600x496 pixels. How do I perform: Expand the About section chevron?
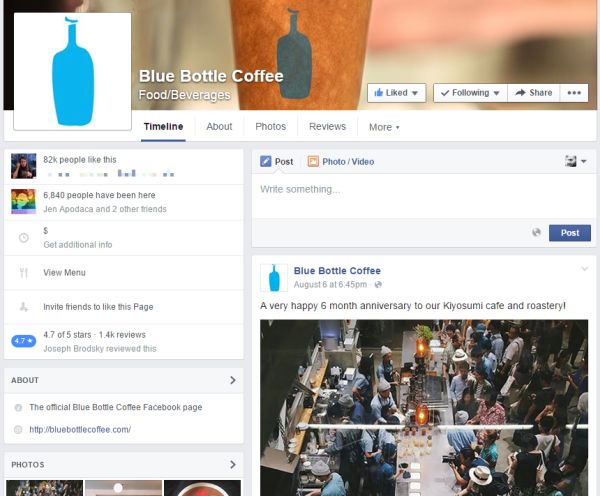tap(233, 380)
